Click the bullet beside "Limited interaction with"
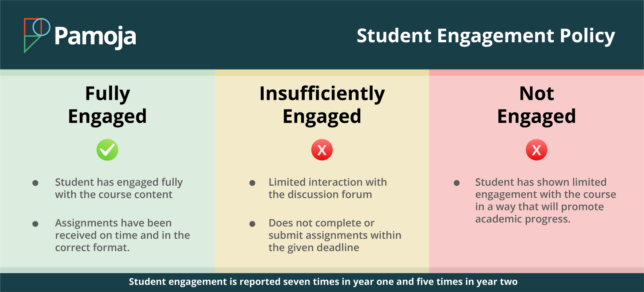Image resolution: width=644 pixels, height=292 pixels. [252, 183]
